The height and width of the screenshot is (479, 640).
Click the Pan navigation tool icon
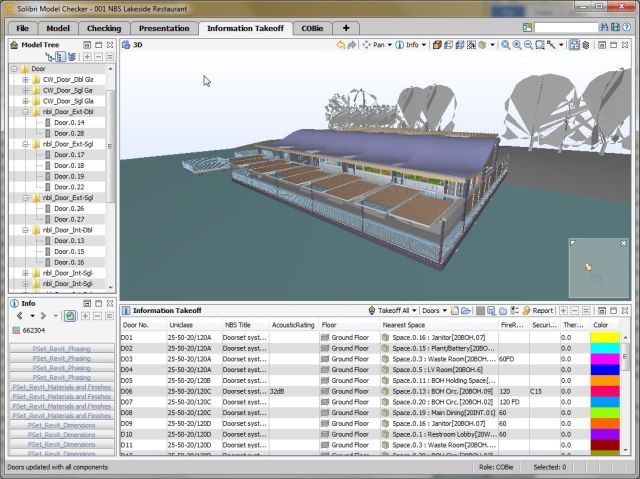click(368, 45)
